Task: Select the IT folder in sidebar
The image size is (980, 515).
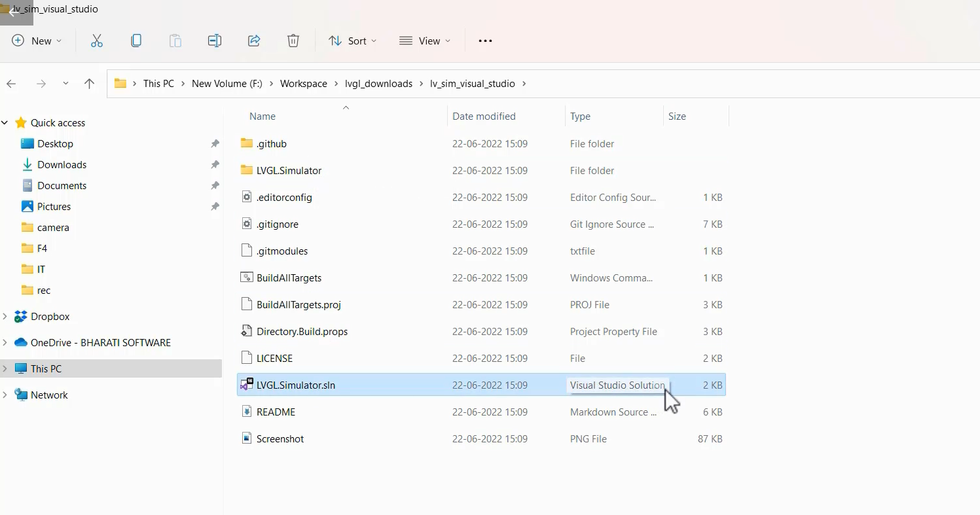Action: [41, 269]
